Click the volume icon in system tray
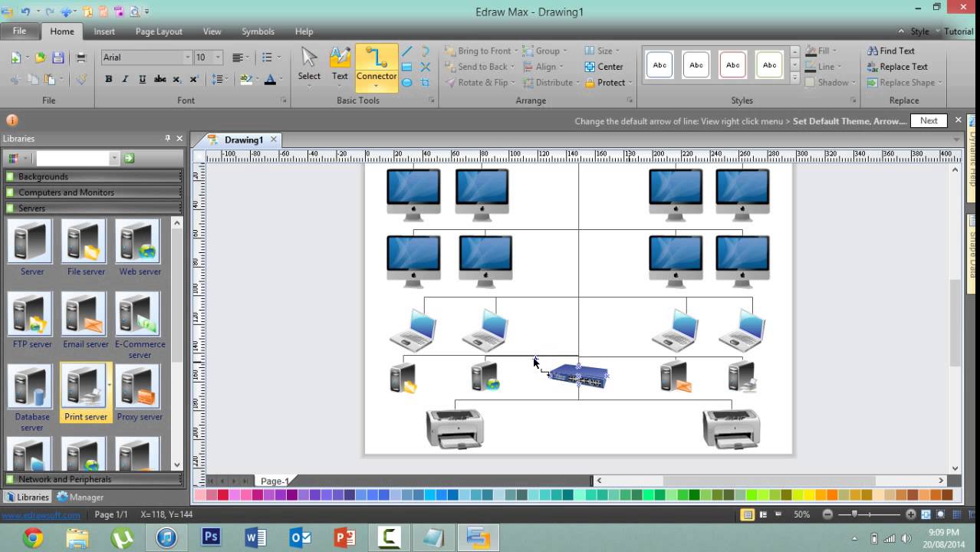This screenshot has width=980, height=552. point(907,538)
